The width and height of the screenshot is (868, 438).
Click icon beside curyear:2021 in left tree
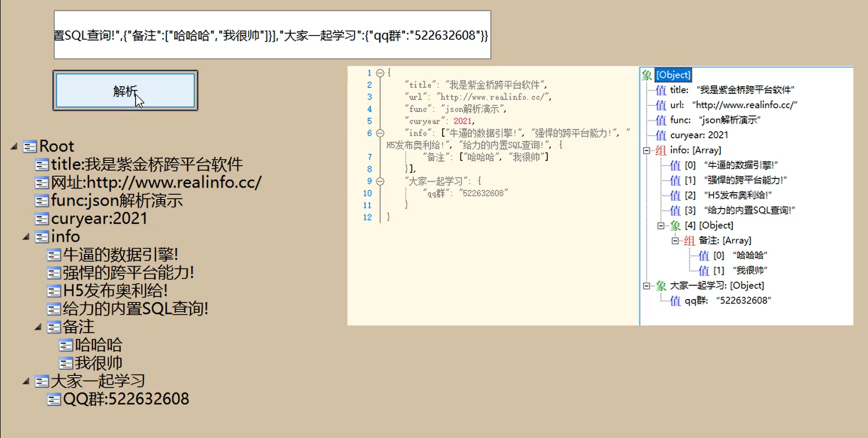[x=42, y=219]
